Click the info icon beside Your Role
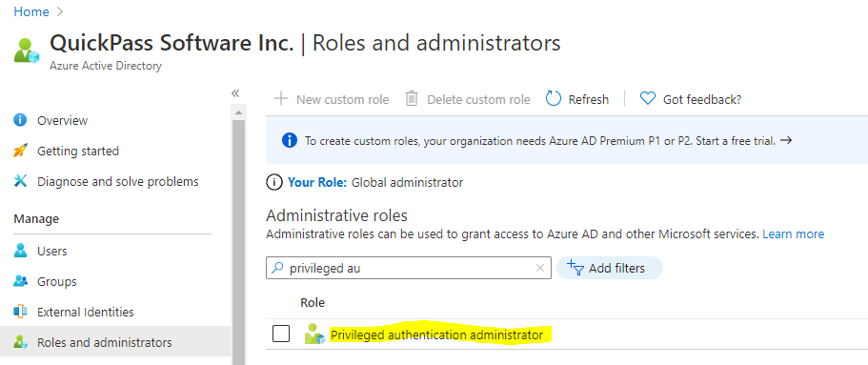This screenshot has height=365, width=868. [x=274, y=182]
